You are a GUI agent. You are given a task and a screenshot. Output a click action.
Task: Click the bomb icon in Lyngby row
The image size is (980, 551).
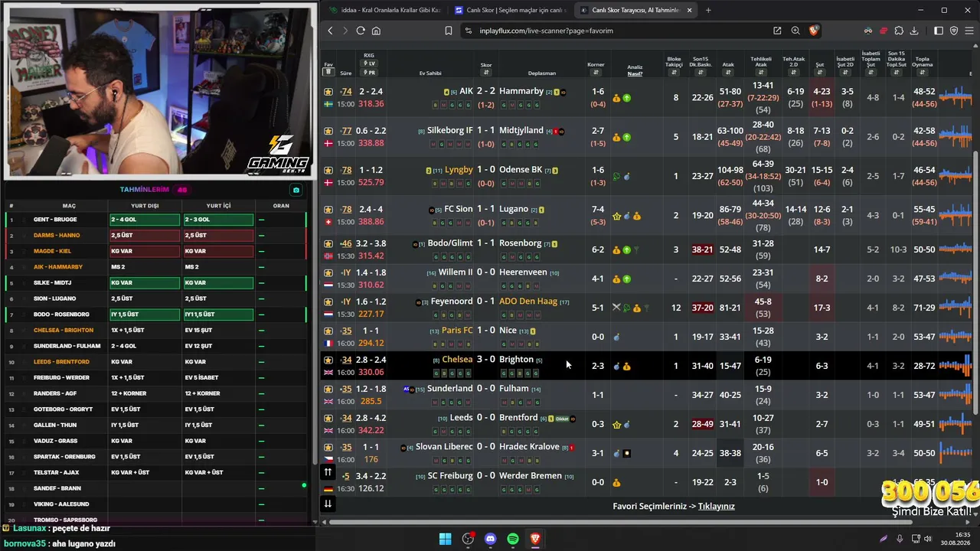pos(626,177)
